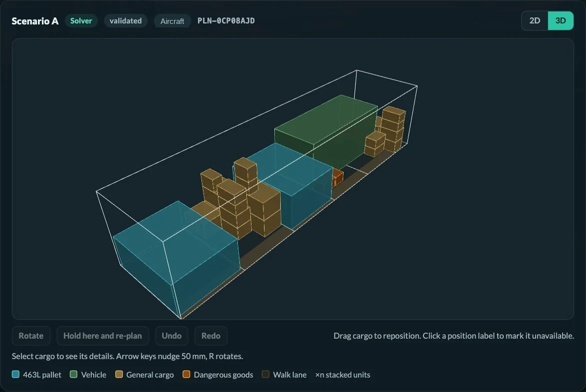586x392 pixels.
Task: Click the Walk lane legend swatch
Action: coord(265,375)
